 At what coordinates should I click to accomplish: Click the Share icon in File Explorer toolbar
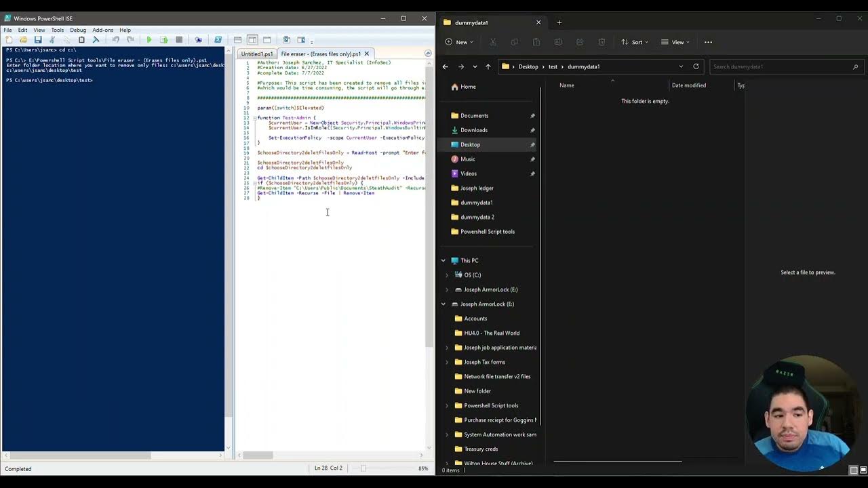pos(580,42)
